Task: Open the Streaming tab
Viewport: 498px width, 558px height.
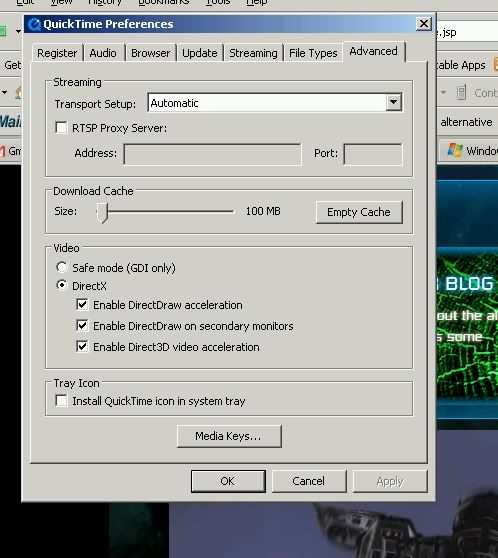Action: click(x=253, y=53)
